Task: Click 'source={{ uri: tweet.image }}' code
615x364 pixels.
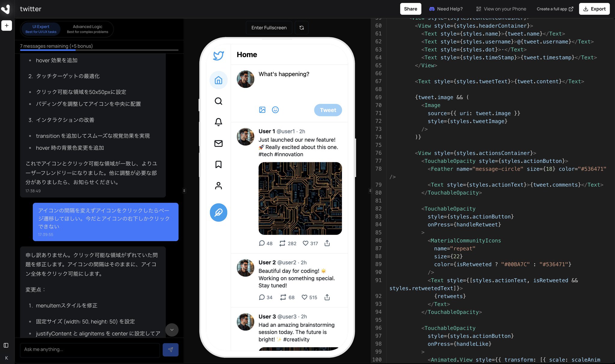Action: pos(474,113)
